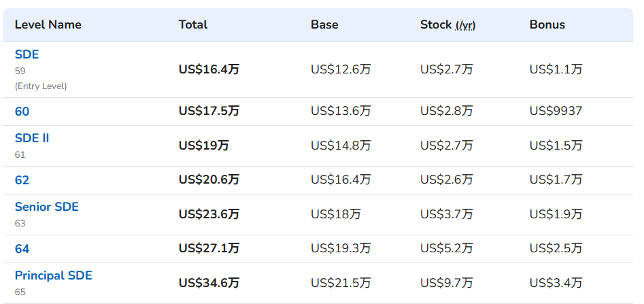Select the US$34.6万 Principal SDE total
Screen dimensions: 644x304
(x=209, y=283)
